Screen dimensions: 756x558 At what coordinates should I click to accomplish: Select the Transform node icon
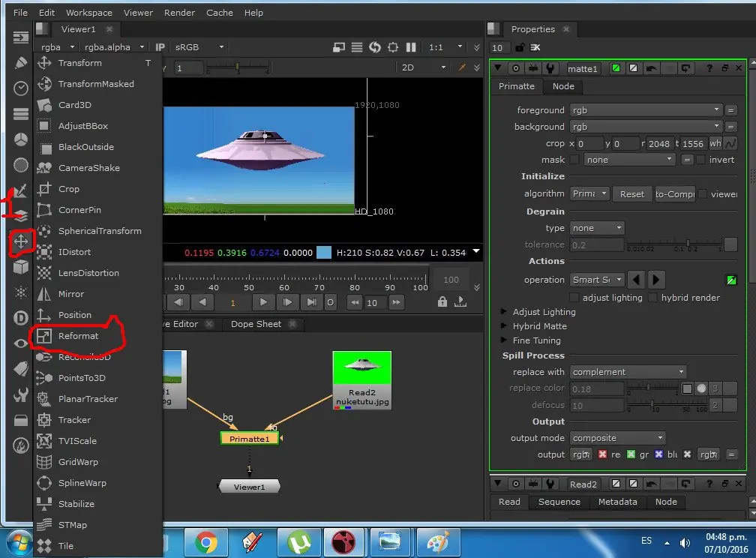(44, 63)
